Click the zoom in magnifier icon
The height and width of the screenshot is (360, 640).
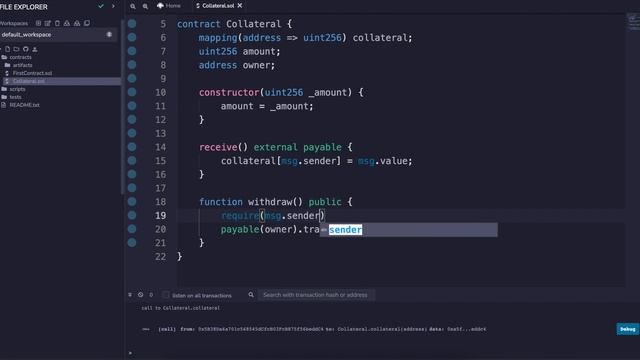[x=145, y=6]
